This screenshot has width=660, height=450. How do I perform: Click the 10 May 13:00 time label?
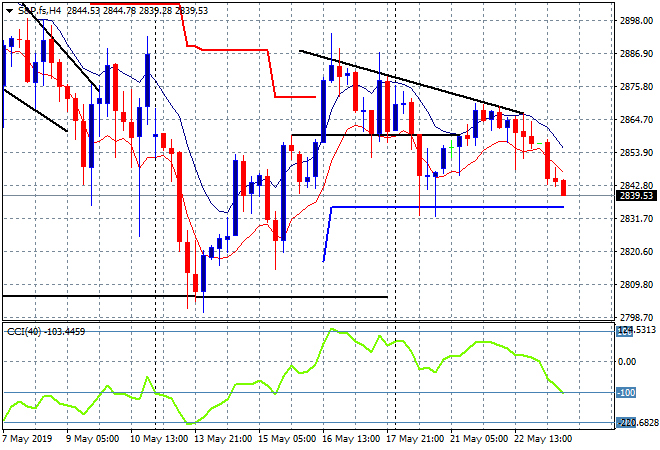click(159, 439)
